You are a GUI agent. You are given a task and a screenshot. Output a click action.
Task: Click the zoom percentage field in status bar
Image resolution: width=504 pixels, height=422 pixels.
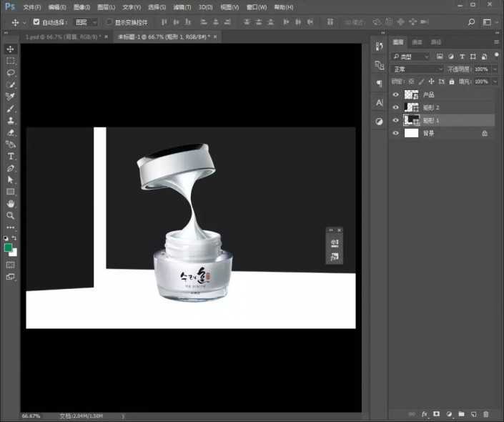click(31, 416)
